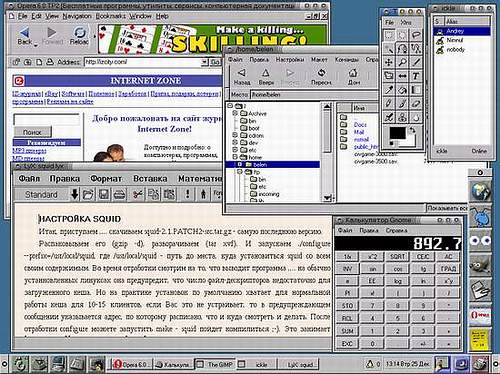This screenshot has height=374, width=500.
Task: Click the Opera 6.0 taskbar button
Action: coord(132,364)
